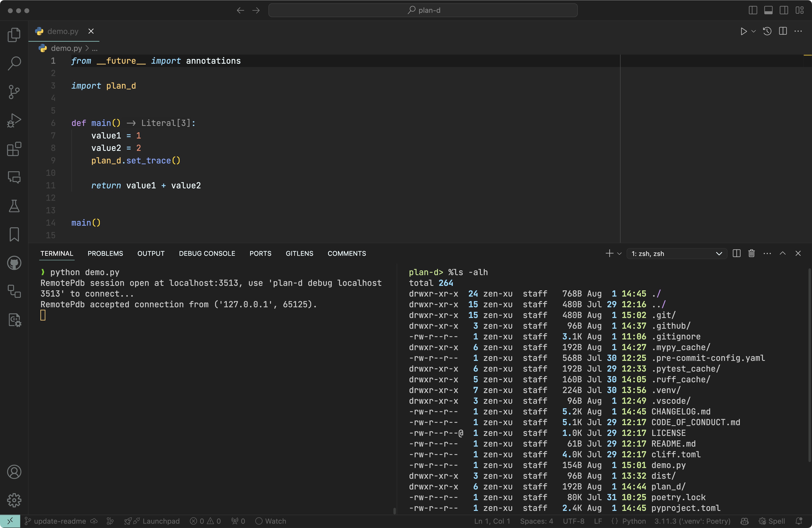This screenshot has width=812, height=528.
Task: Click the Kill Terminal trash icon
Action: tap(751, 253)
